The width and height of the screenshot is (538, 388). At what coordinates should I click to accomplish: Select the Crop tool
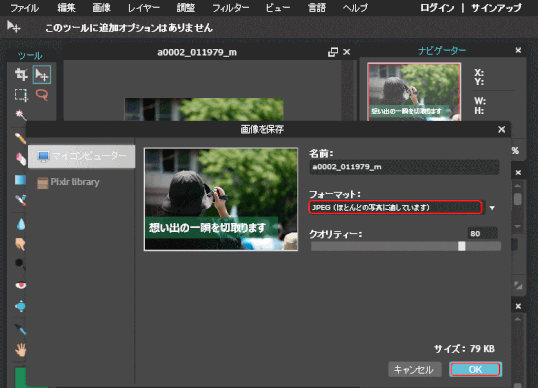21,74
